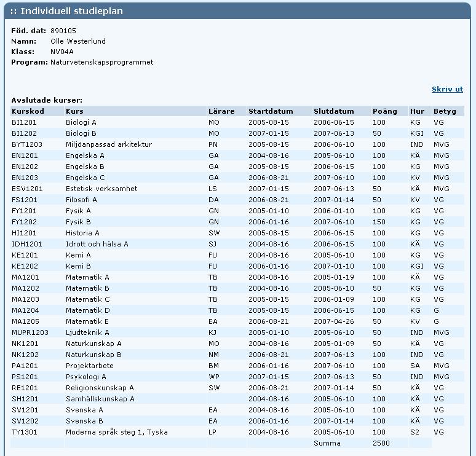Select the Miljöanpassad arkitektur course name
Screen dimensions: 476x456
point(109,144)
